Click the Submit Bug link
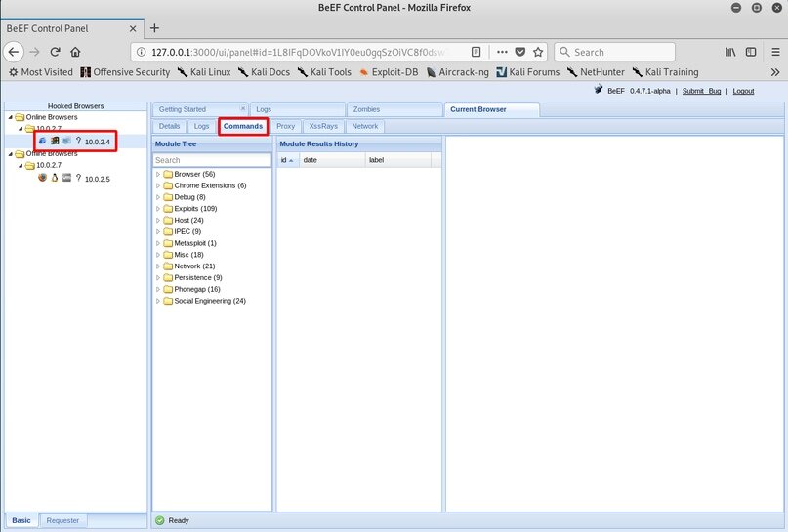 coord(701,91)
